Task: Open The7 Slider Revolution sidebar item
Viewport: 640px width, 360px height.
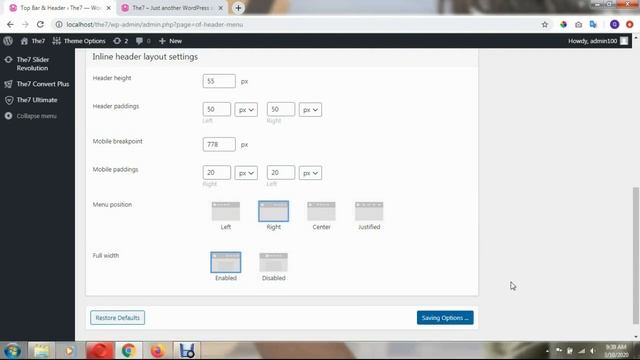Action: (37, 64)
